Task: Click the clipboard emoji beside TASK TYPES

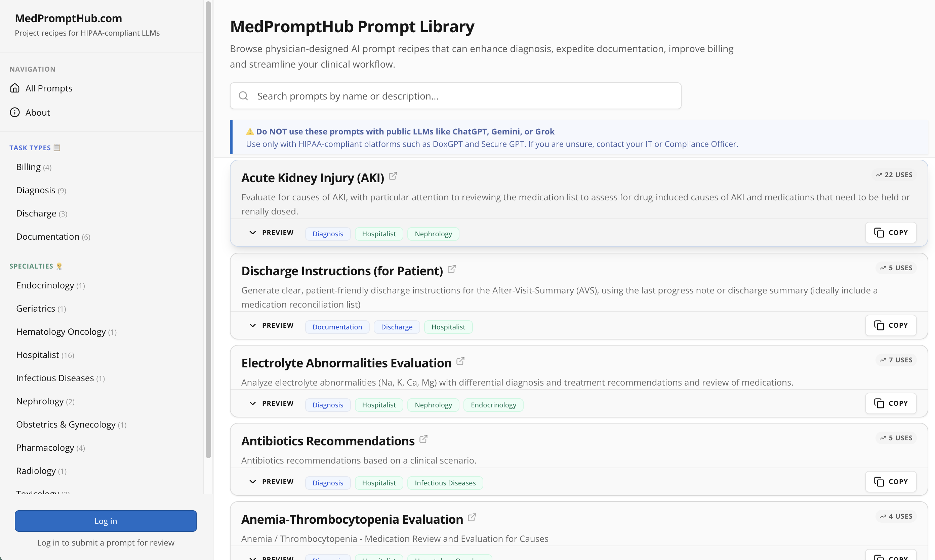Action: pos(57,147)
